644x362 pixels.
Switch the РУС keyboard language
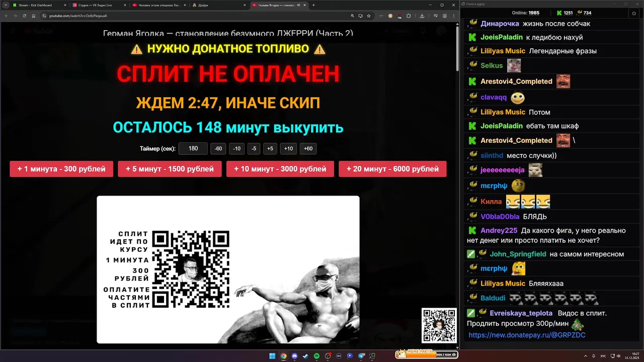click(603, 356)
